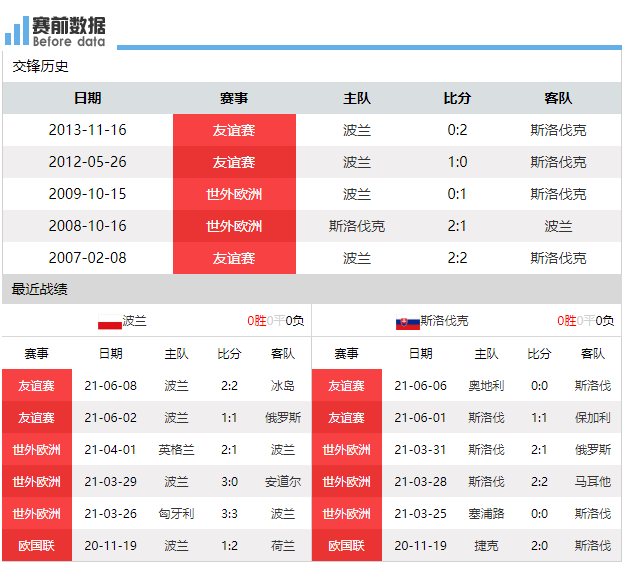Click Slovakia's 0胜0平0负 record
Viewport: 622px width, 562px height.
586,320
